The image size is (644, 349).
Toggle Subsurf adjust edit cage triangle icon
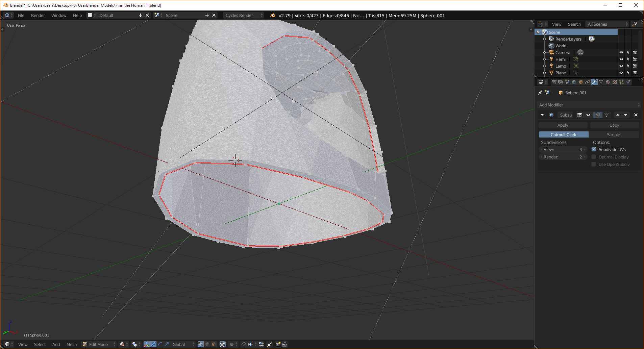[606, 115]
